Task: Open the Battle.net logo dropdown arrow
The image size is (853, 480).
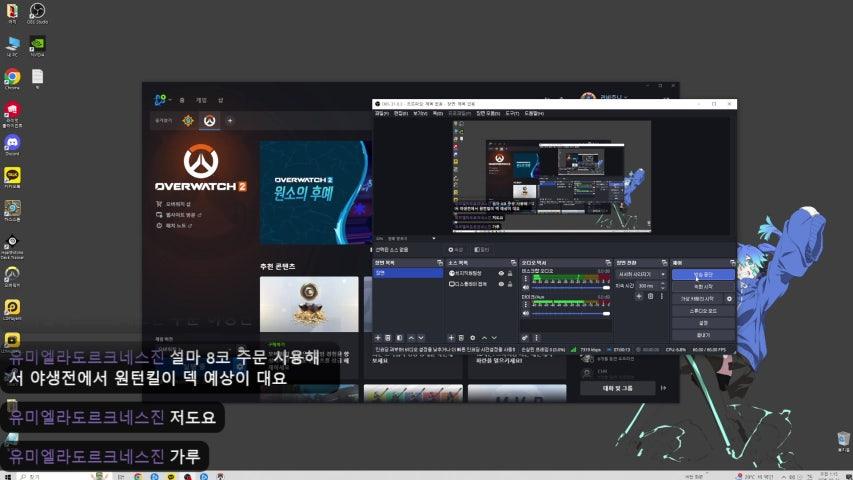Action: click(x=170, y=100)
